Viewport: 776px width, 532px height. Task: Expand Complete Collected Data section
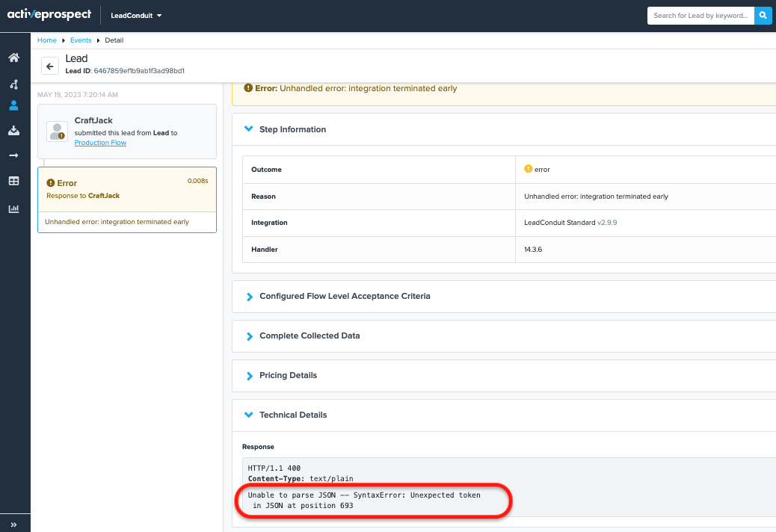coord(250,335)
